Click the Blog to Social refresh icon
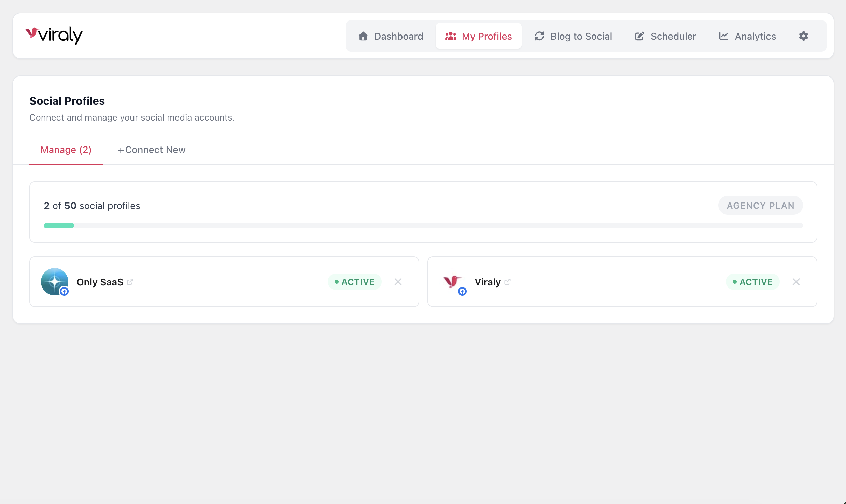 (539, 36)
